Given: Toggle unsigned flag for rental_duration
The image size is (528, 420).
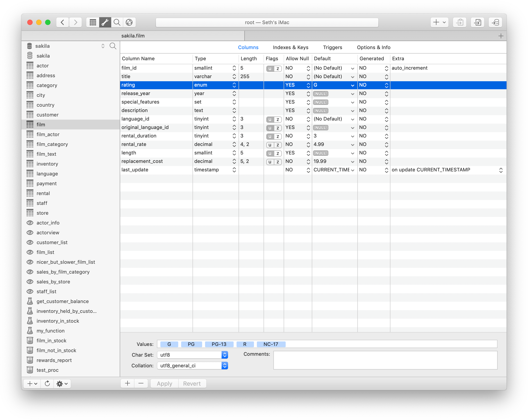Looking at the screenshot, I should 270,136.
